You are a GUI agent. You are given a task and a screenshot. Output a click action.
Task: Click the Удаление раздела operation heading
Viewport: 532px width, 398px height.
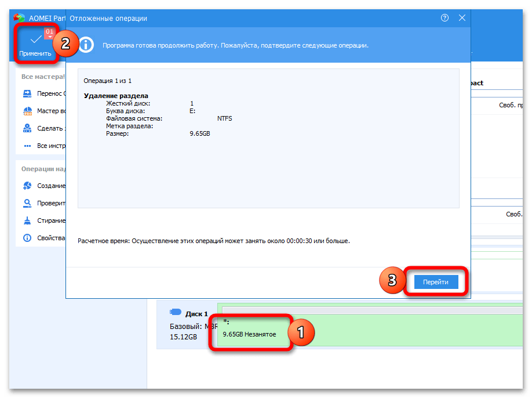coord(116,96)
